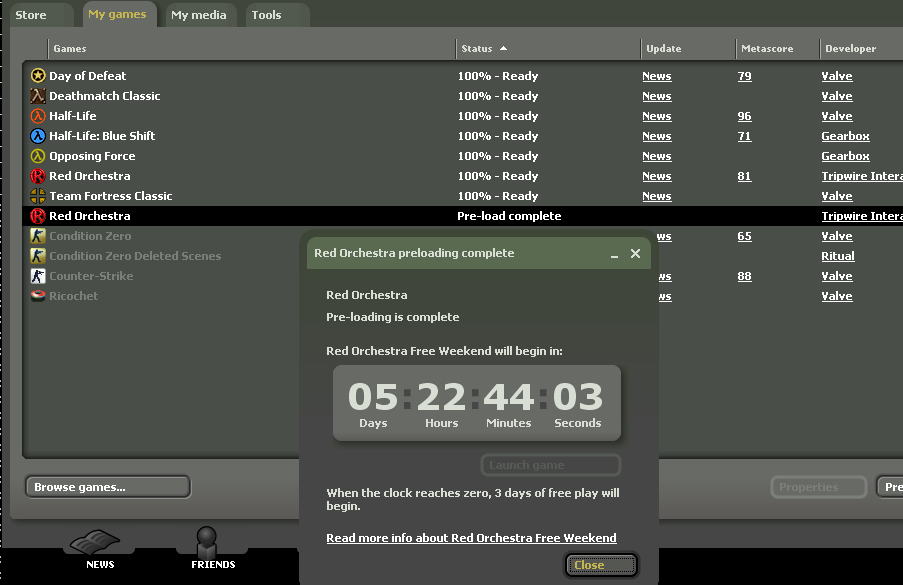Sort the list by the Games column header
Screen dimensions: 903x585
point(252,49)
